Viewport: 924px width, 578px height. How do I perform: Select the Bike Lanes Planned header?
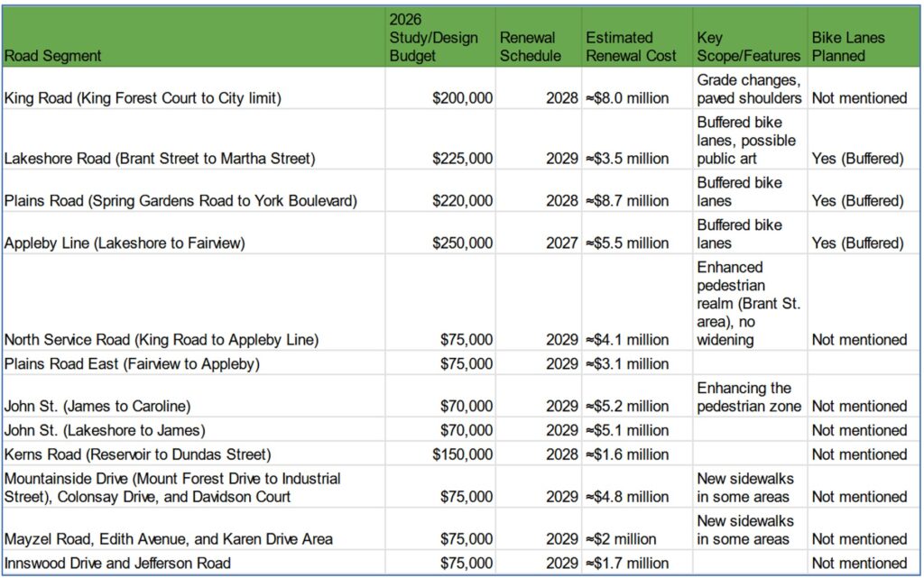(x=848, y=47)
